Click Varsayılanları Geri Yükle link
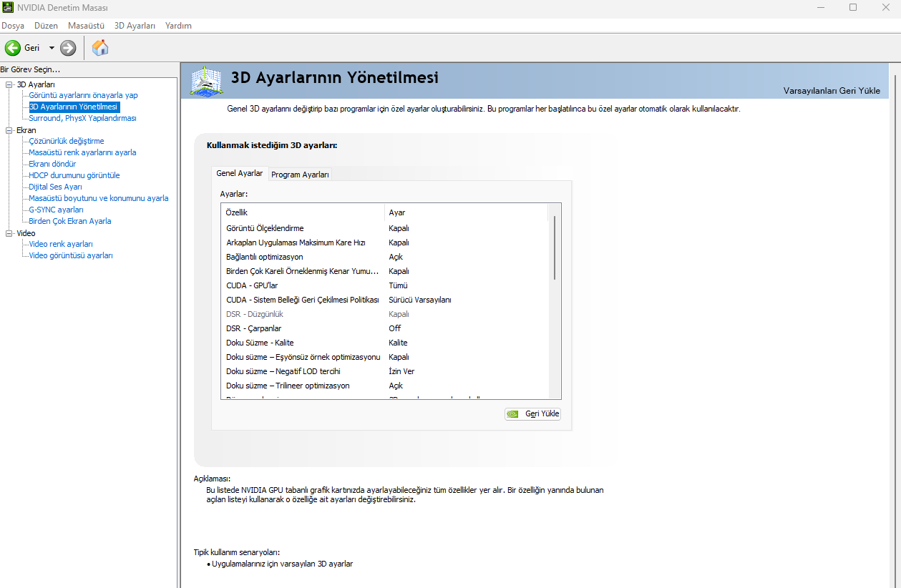The width and height of the screenshot is (901, 588). point(832,91)
